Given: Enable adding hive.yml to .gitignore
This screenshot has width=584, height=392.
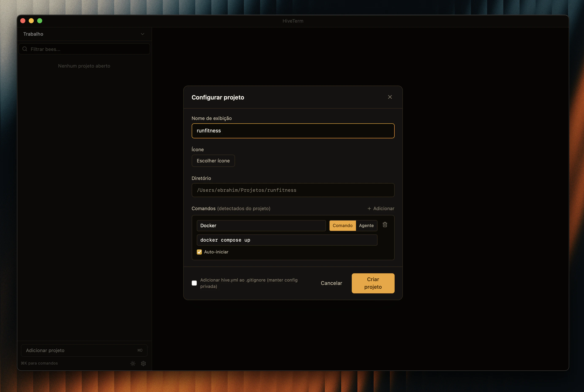Looking at the screenshot, I should coord(194,283).
